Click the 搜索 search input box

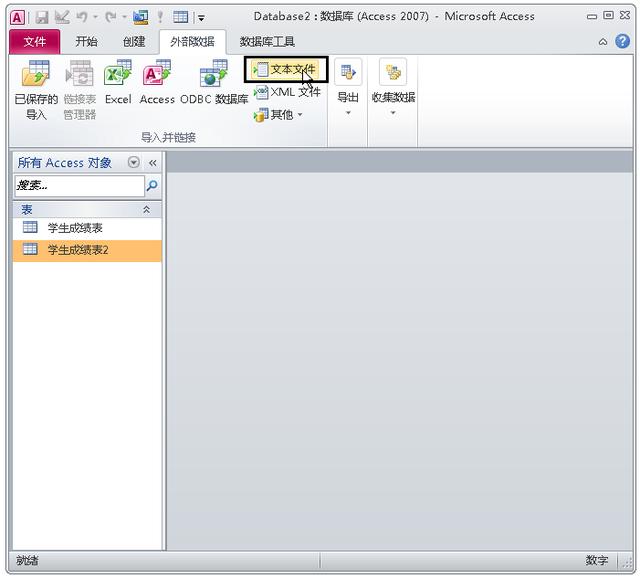[79, 186]
